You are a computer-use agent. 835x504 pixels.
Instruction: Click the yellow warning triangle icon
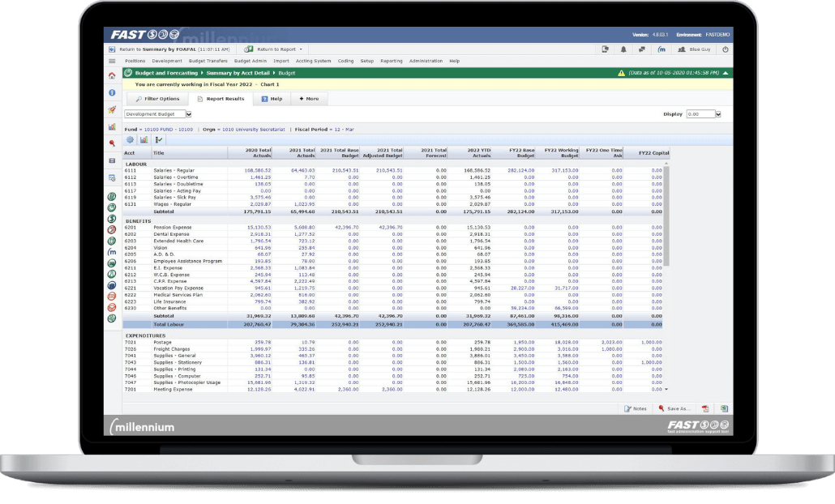621,73
